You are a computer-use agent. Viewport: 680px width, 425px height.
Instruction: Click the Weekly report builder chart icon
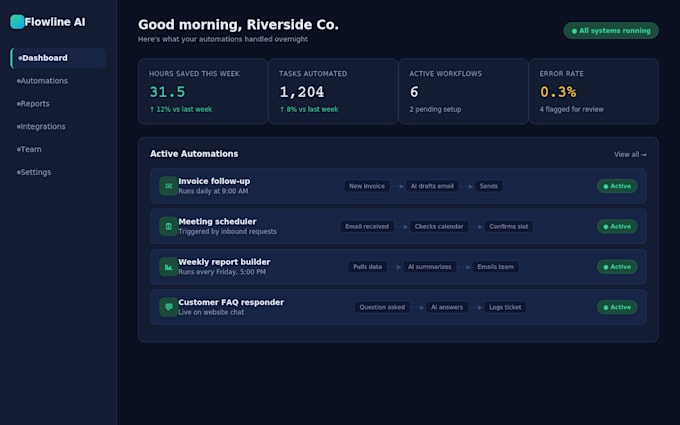click(169, 267)
